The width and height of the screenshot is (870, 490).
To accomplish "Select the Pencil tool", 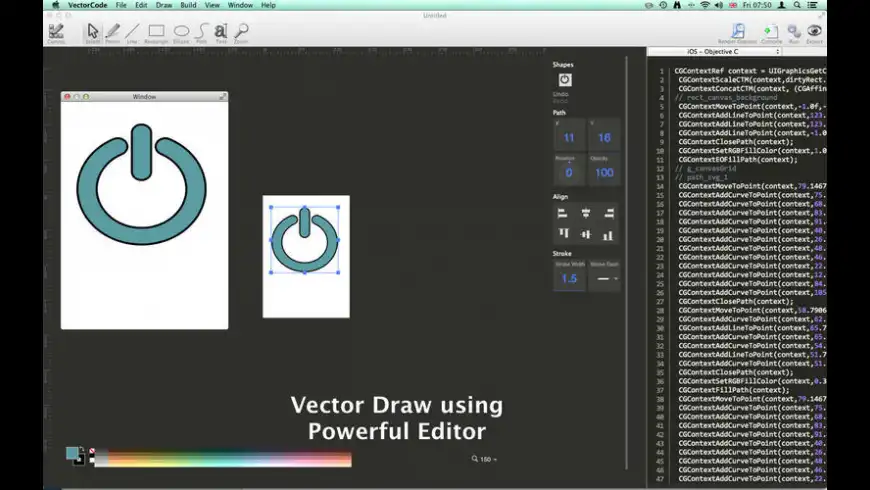I will pyautogui.click(x=113, y=33).
